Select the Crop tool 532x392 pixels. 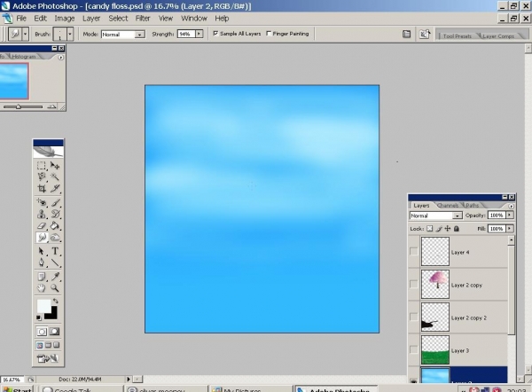42,188
